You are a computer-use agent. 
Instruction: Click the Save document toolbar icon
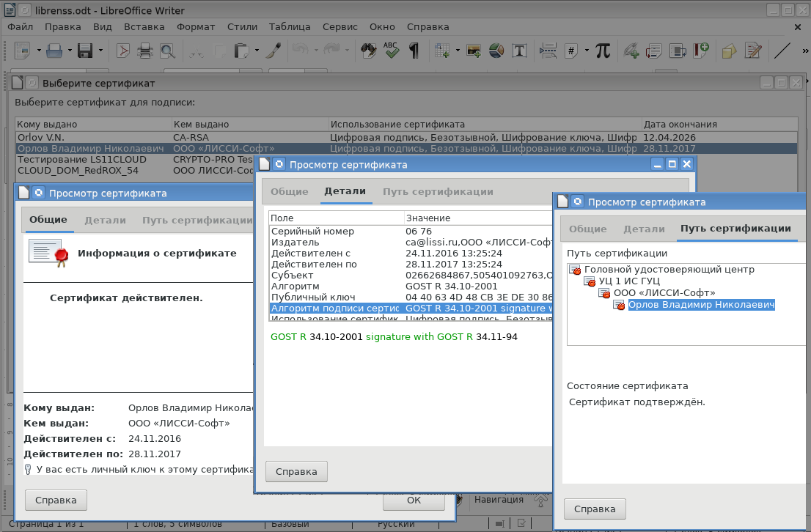point(85,51)
